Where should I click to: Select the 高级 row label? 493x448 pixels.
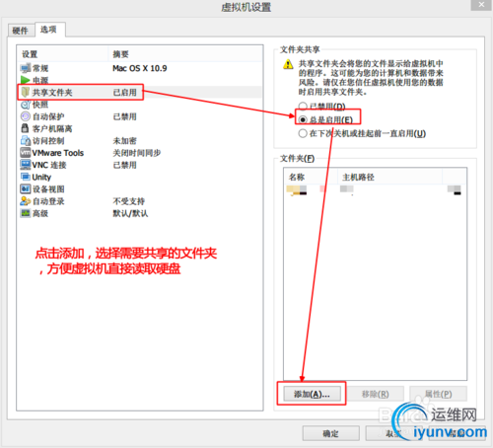pyautogui.click(x=40, y=213)
